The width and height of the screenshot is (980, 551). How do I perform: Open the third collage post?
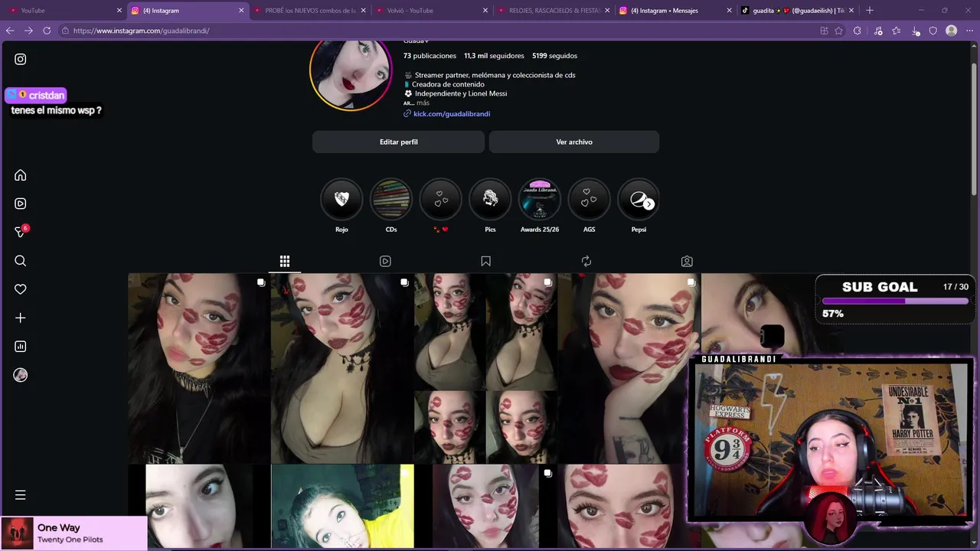(x=485, y=368)
